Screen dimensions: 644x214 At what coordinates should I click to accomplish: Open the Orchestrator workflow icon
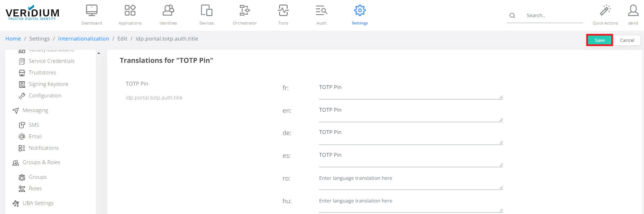pyautogui.click(x=245, y=11)
